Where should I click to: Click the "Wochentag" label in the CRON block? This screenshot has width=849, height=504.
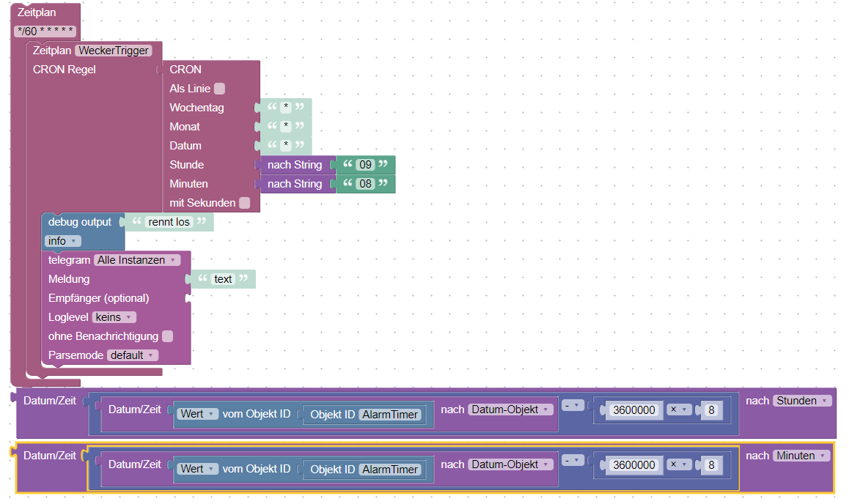tap(196, 108)
